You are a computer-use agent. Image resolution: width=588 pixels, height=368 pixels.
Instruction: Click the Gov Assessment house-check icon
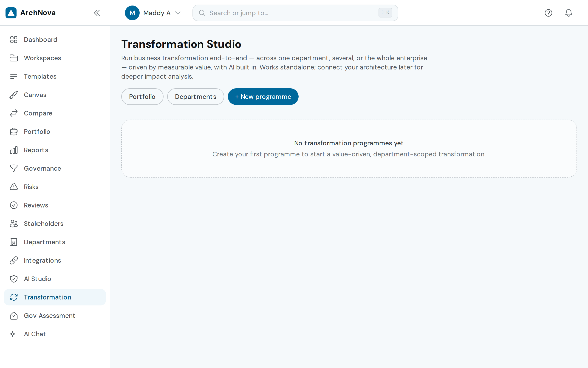click(14, 316)
